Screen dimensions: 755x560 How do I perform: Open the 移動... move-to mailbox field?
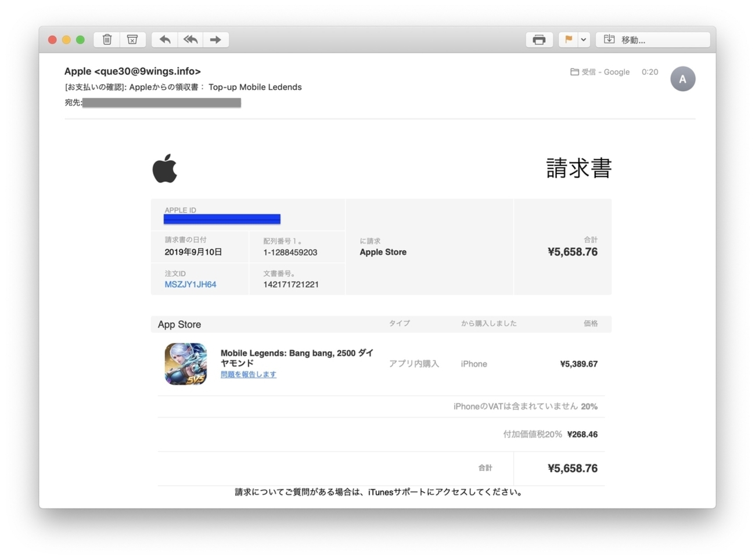tap(653, 39)
